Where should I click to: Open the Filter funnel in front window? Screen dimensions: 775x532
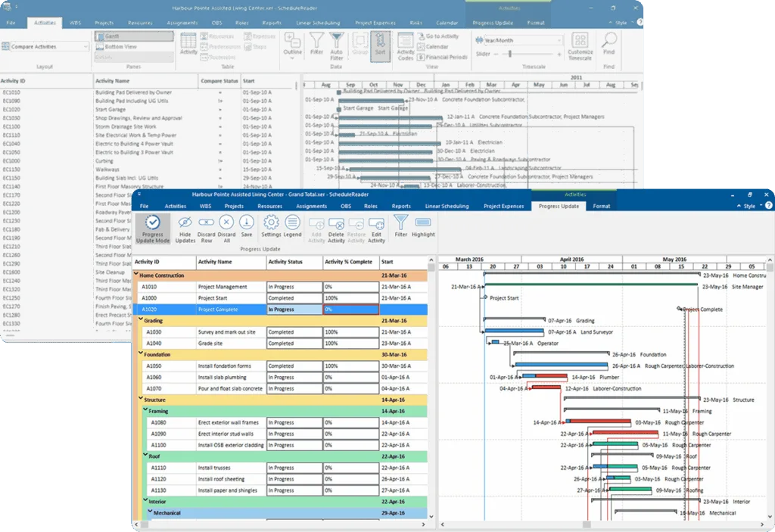(x=401, y=226)
